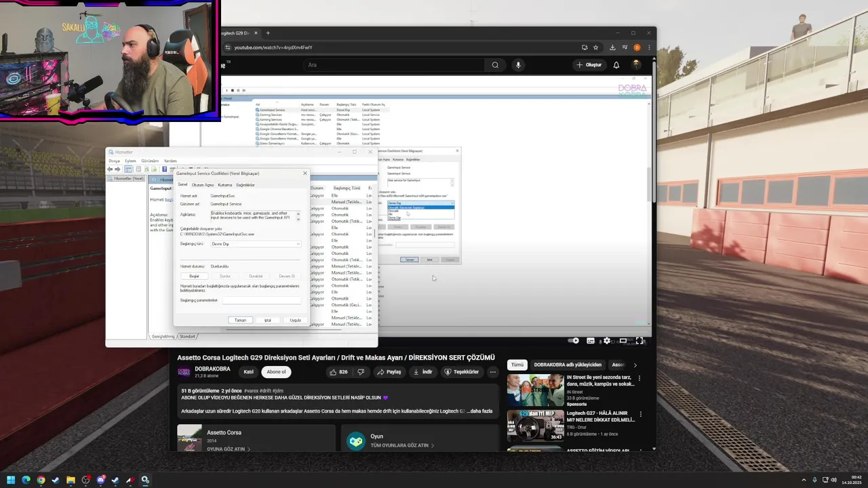
Task: Open a new Chrome tab
Action: 268,33
